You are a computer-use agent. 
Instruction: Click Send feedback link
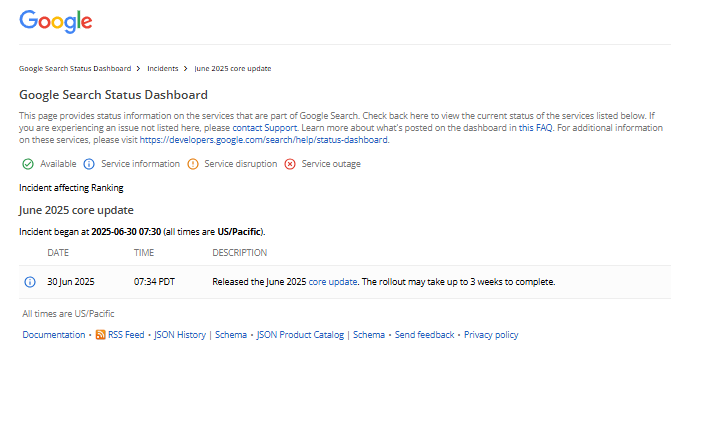click(x=424, y=335)
